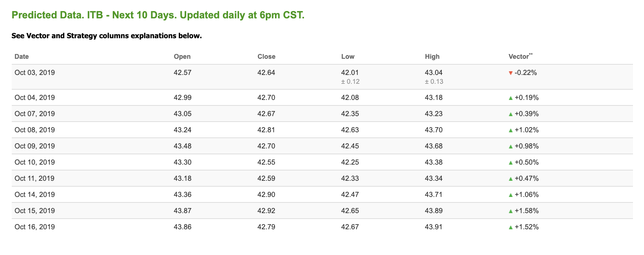The width and height of the screenshot is (644, 255).
Task: Click the green up arrow beside +0.98%
Action: coord(510,147)
